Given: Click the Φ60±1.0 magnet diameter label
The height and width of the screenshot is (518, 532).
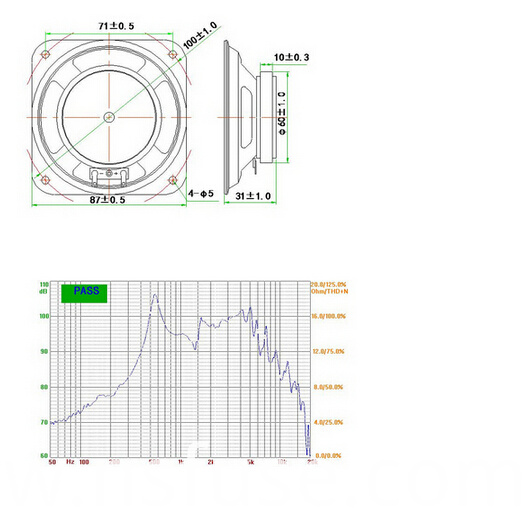Looking at the screenshot, I should (x=282, y=113).
